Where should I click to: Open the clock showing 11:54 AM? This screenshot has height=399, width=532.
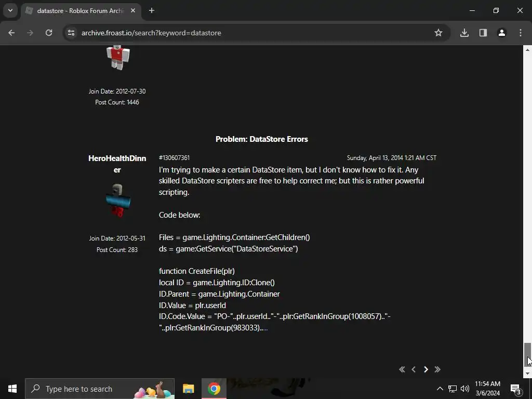[x=487, y=389]
